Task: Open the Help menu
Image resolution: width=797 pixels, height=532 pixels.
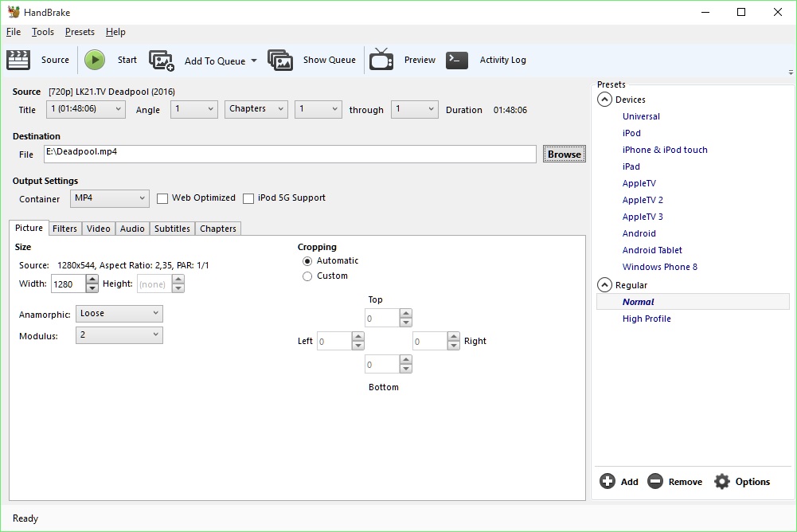Action: pos(115,32)
